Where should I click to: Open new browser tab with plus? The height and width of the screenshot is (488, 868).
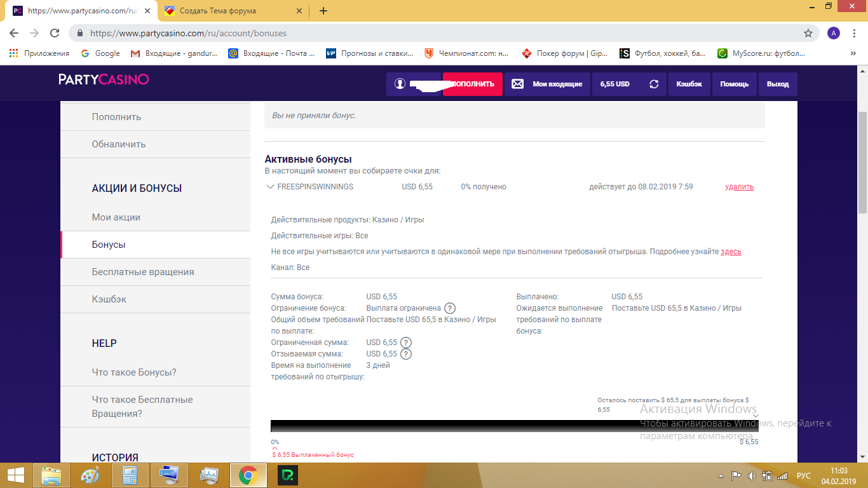pos(323,10)
